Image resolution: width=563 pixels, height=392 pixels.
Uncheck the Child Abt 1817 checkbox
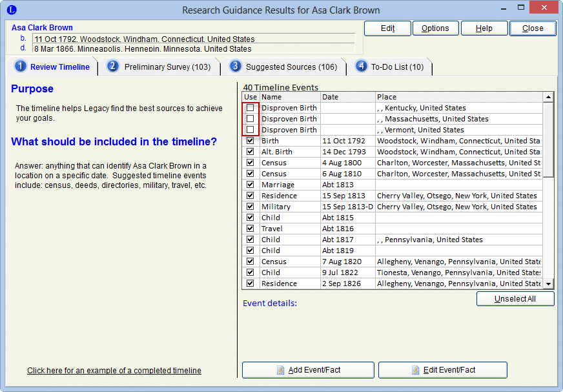[251, 240]
